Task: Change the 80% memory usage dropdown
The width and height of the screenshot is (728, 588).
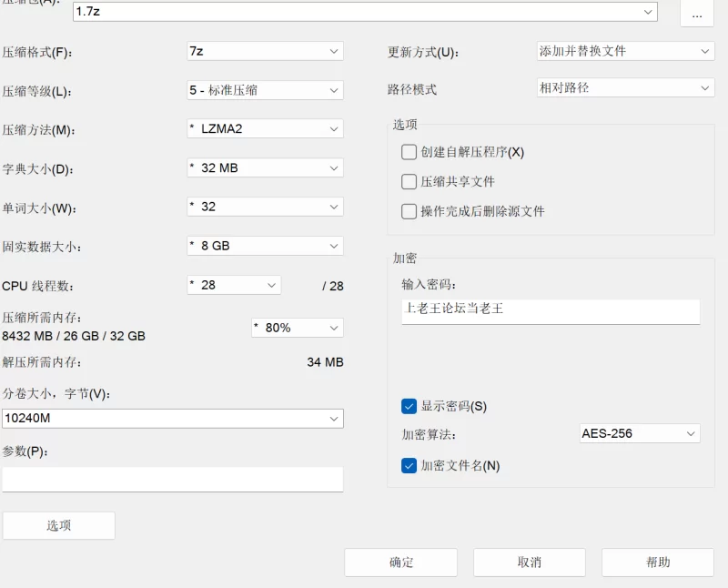Action: pyautogui.click(x=298, y=328)
